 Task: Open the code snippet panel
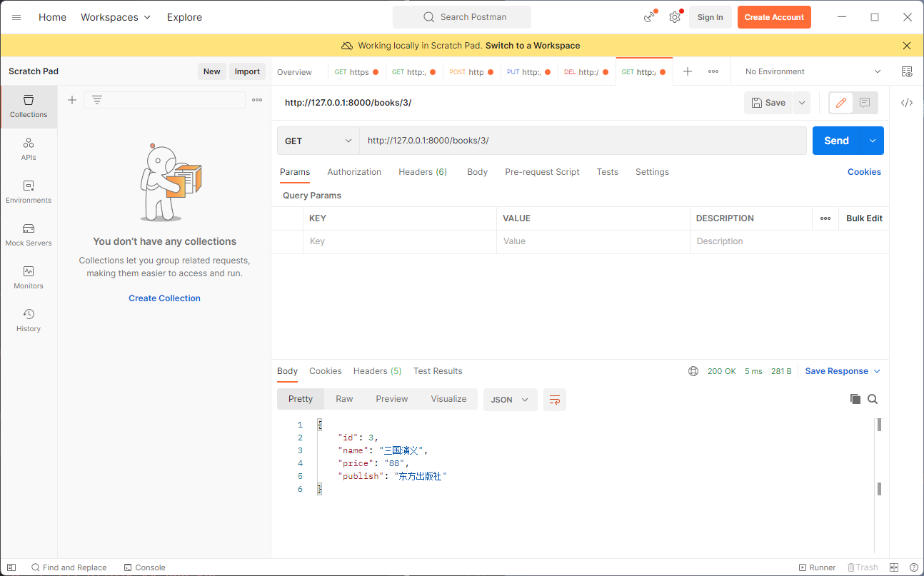click(907, 103)
